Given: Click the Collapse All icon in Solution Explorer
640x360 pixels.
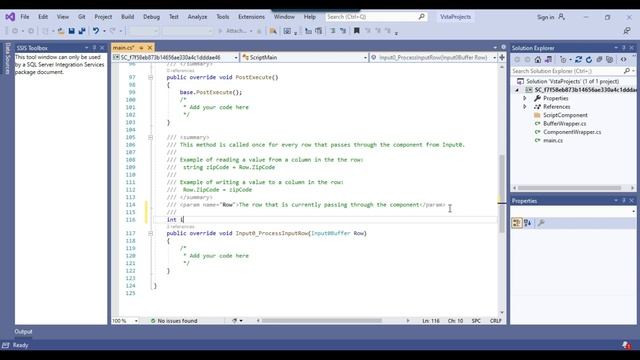Looking at the screenshot, I should [599, 60].
